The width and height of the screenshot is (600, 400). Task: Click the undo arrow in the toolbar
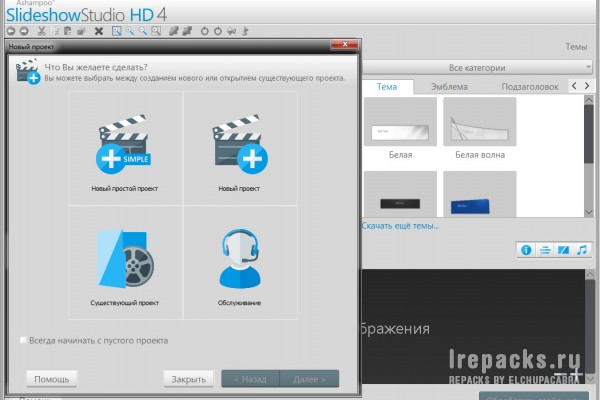coord(11,31)
